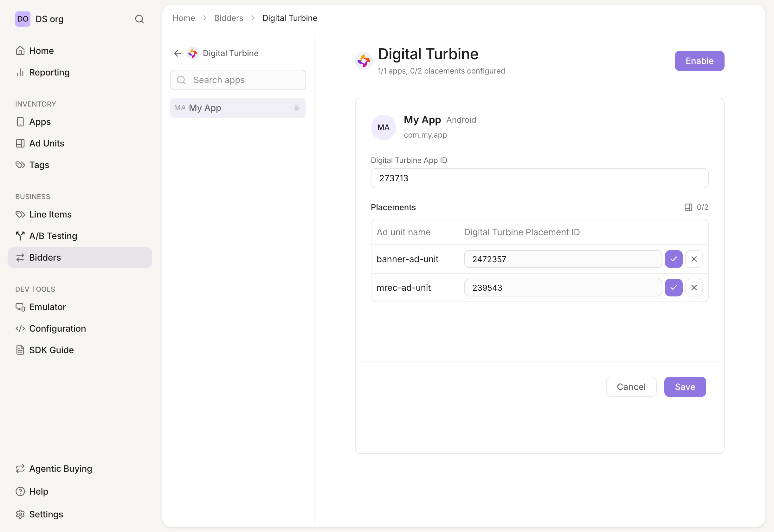Confirm banner-ad-unit placement ID with checkmark
774x532 pixels.
tap(674, 259)
